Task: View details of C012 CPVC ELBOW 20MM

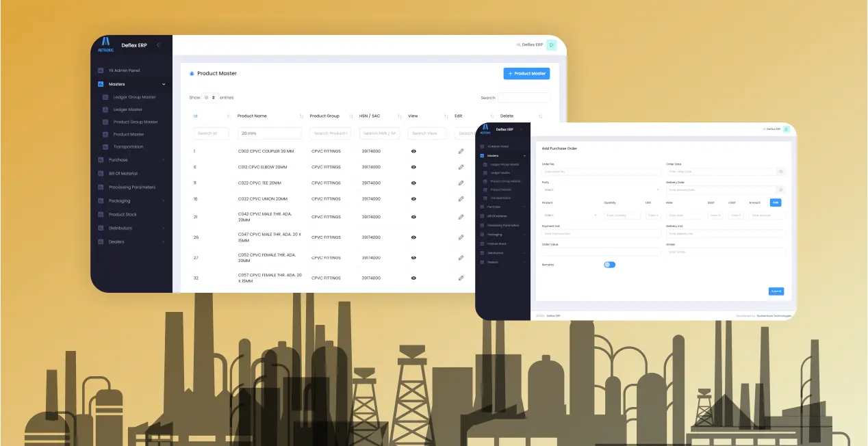Action: pyautogui.click(x=413, y=167)
